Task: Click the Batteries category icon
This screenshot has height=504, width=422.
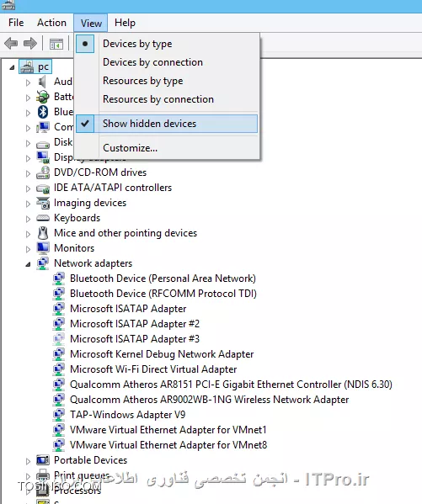Action: pos(42,97)
